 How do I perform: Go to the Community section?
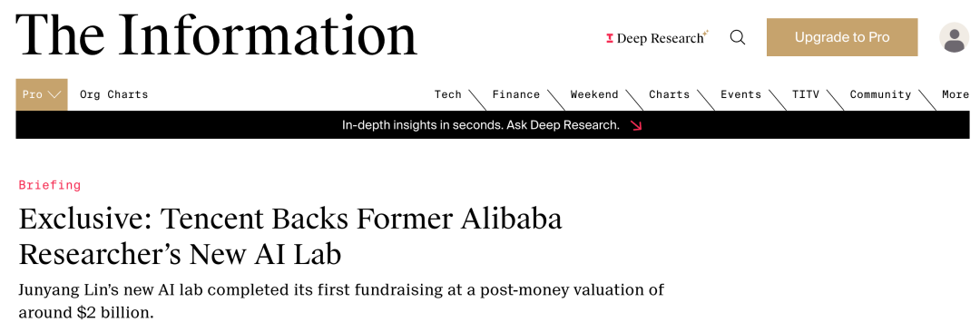pyautogui.click(x=880, y=94)
